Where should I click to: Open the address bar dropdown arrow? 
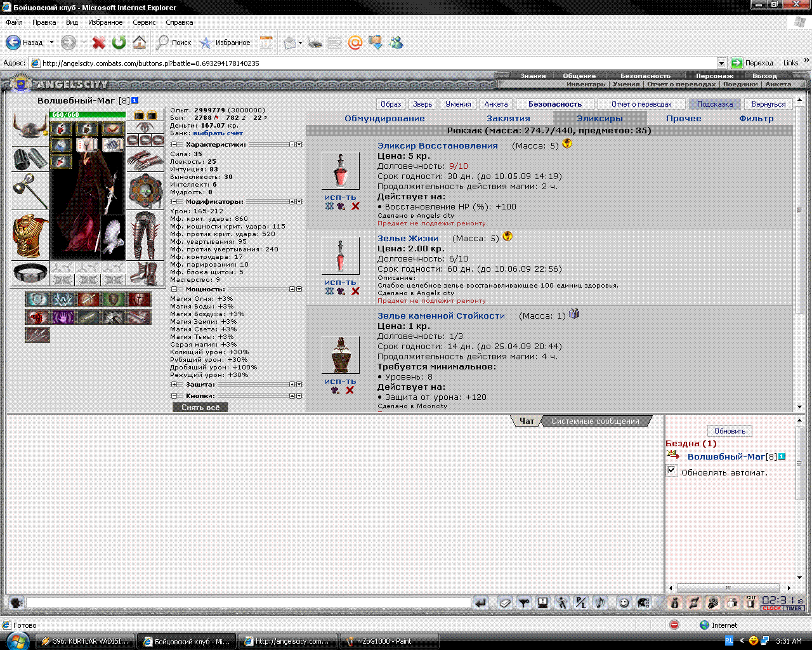[721, 63]
